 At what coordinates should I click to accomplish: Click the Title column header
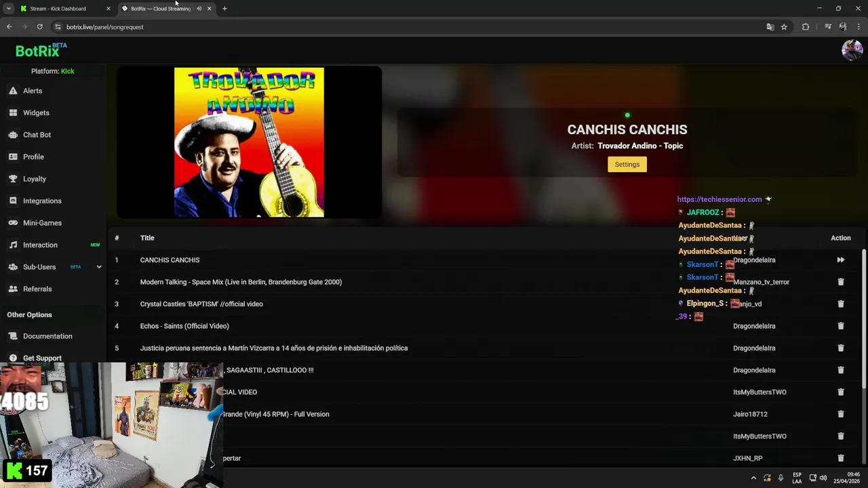pyautogui.click(x=147, y=238)
